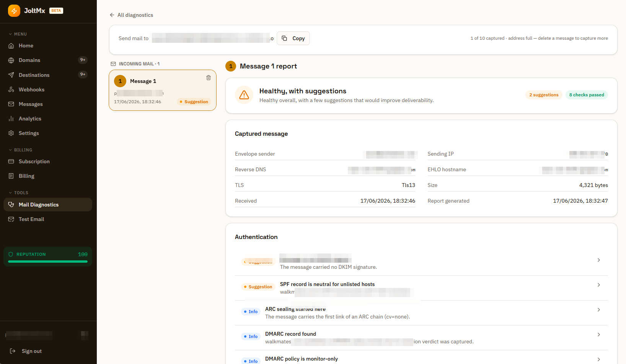Collapse the TOOLS section header
The image size is (626, 364).
(x=18, y=193)
